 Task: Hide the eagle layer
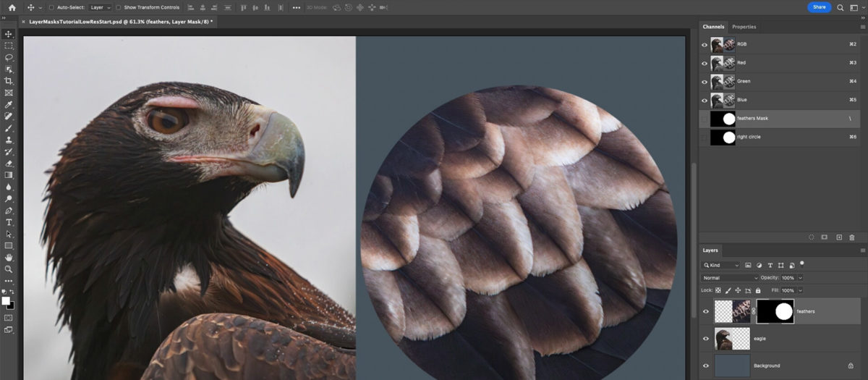pos(706,338)
